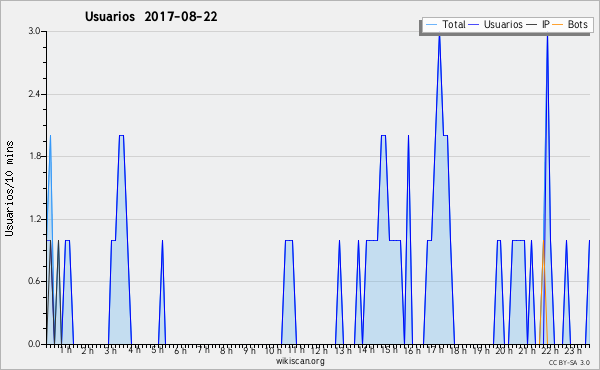The image size is (600, 370).
Task: Click the '3 h' x-axis label
Action: [x=111, y=350]
